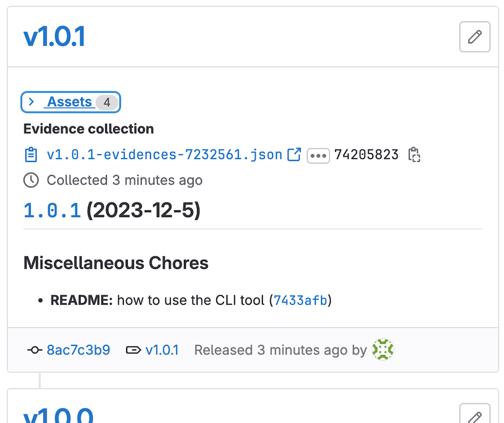Click the commit icon beside 8ac7c3b9
Viewport: 504px width, 423px height.
(34, 349)
